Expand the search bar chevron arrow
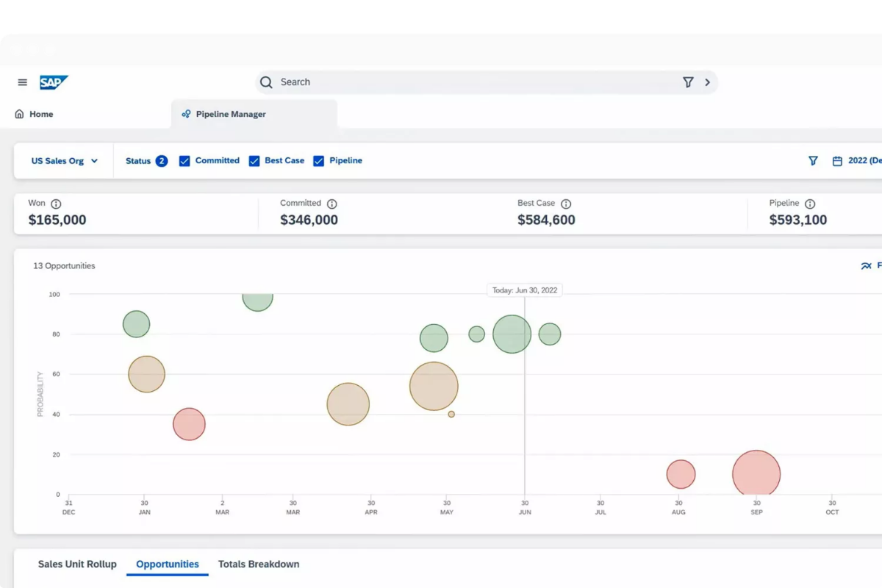Viewport: 882px width, 588px height. click(x=707, y=82)
